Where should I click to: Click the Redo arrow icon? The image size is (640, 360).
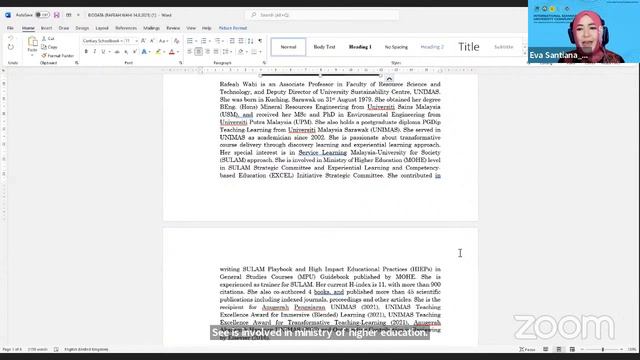tap(11, 47)
